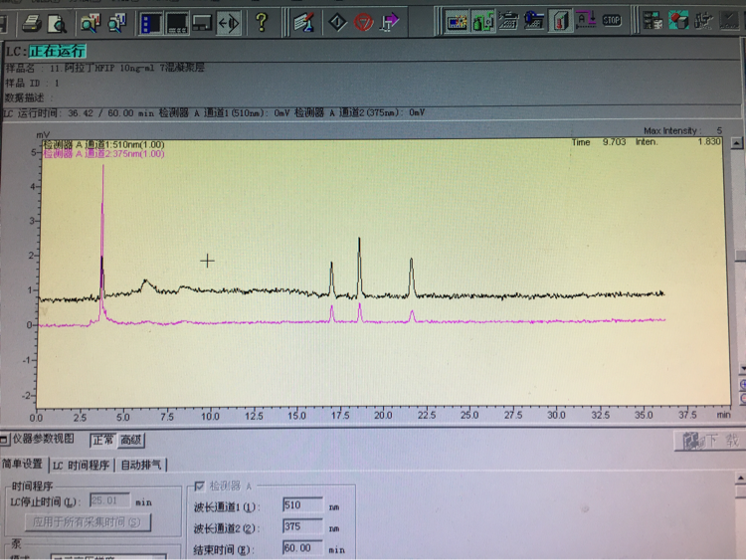This screenshot has height=560, width=746.
Task: Click the auto zero baseline icon
Action: coord(586,20)
